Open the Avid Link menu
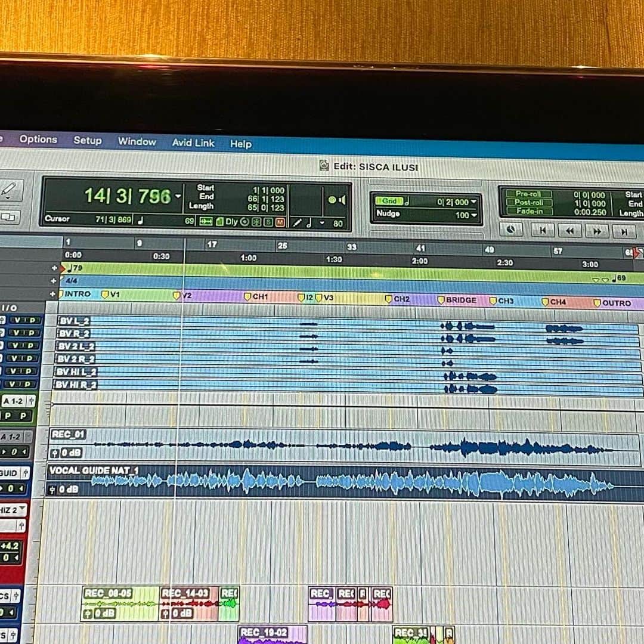Screen dimensions: 644x644 coord(193,143)
